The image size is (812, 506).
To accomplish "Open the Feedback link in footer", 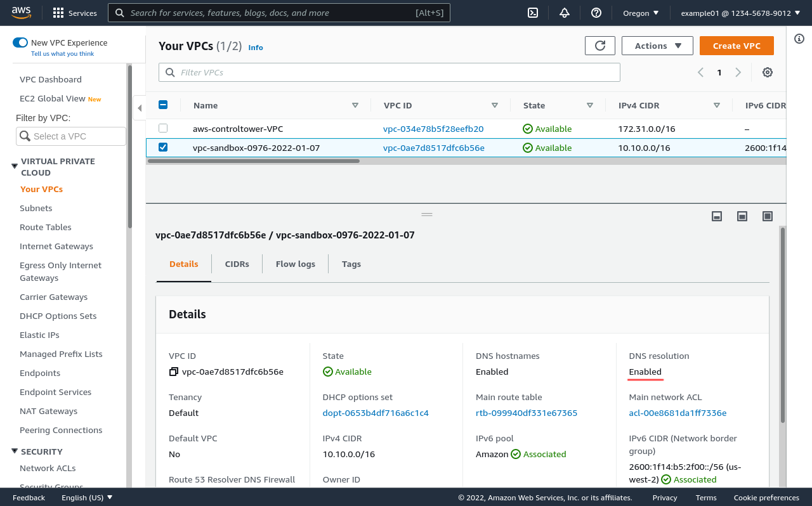I will (29, 498).
